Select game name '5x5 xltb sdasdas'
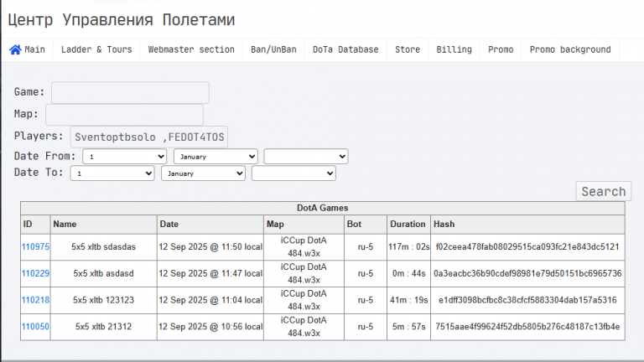The width and height of the screenshot is (644, 362). coord(103,246)
